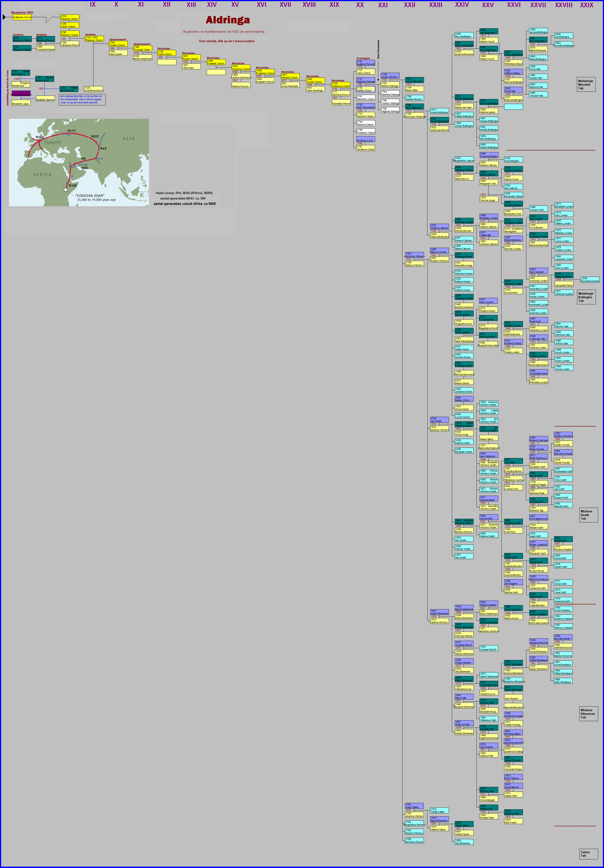
Task: Click generation column header XXIV
Action: click(x=462, y=5)
